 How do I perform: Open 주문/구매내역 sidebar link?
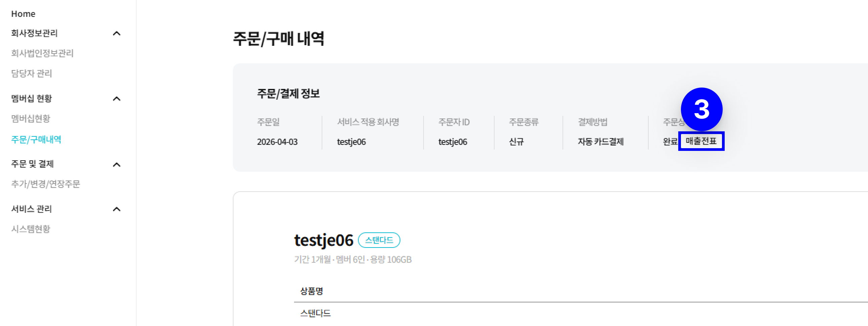click(36, 140)
